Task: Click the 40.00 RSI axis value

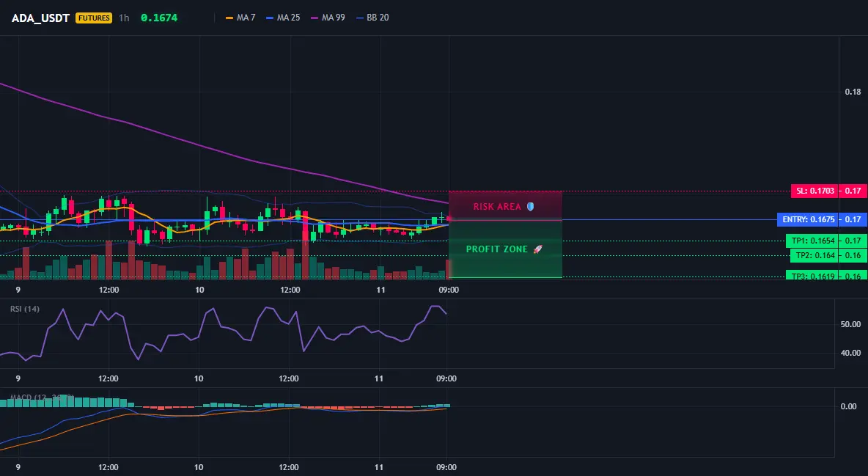Action: coord(851,353)
